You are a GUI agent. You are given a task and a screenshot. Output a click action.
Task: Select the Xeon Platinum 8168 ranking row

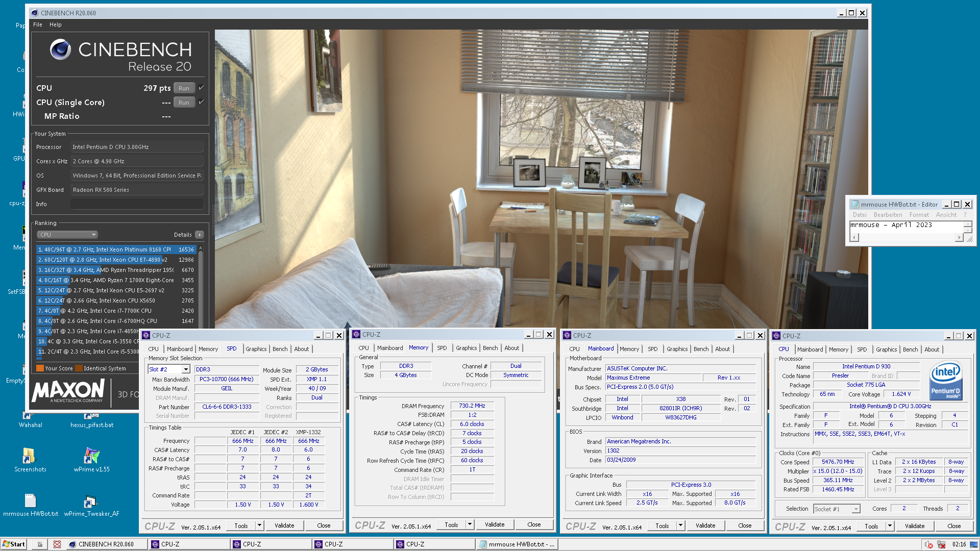click(116, 249)
